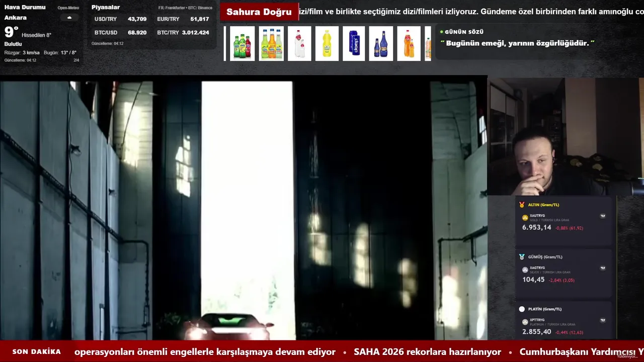Click the streamer's webcam feed
The width and height of the screenshot is (644, 362).
tap(566, 136)
